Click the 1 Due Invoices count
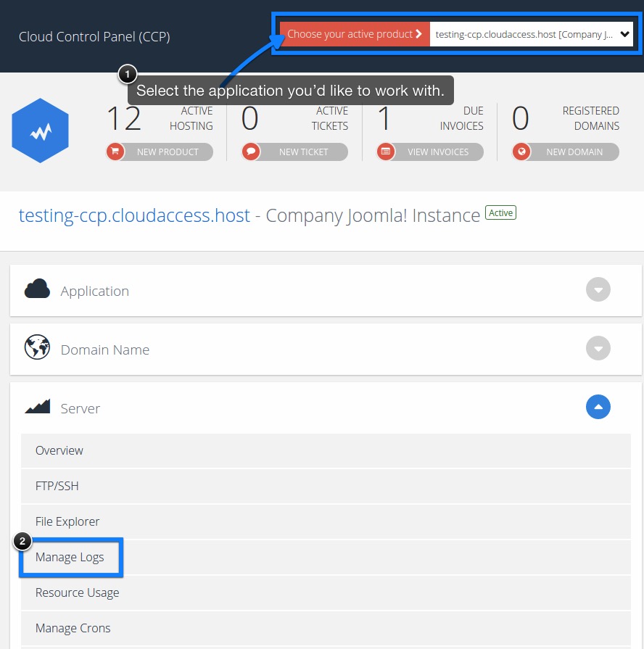 (384, 118)
